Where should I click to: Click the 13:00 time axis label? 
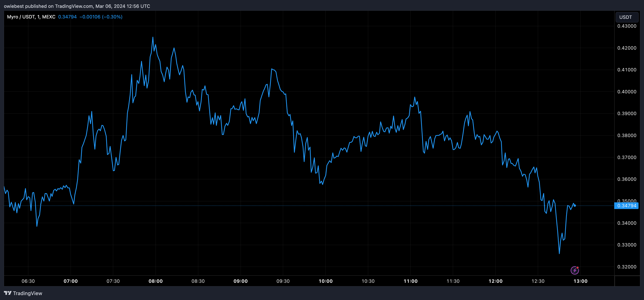point(580,281)
